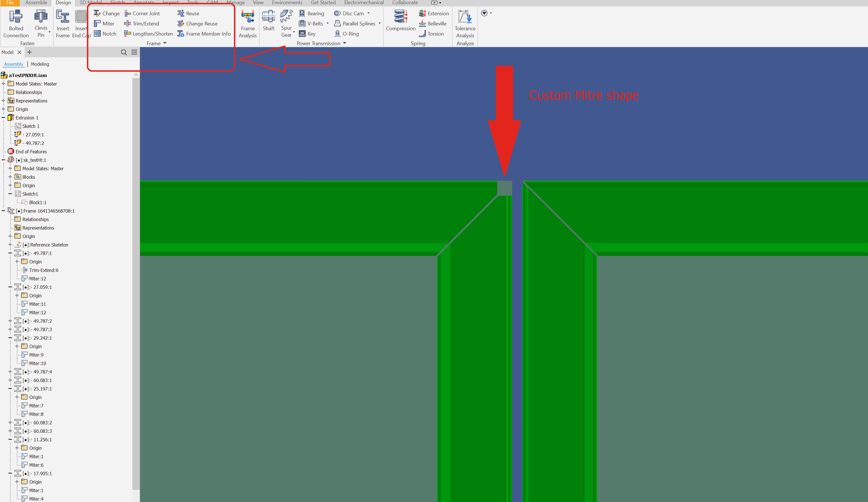868x502 pixels.
Task: Select the Tolerance Analysis tool
Action: 465,24
